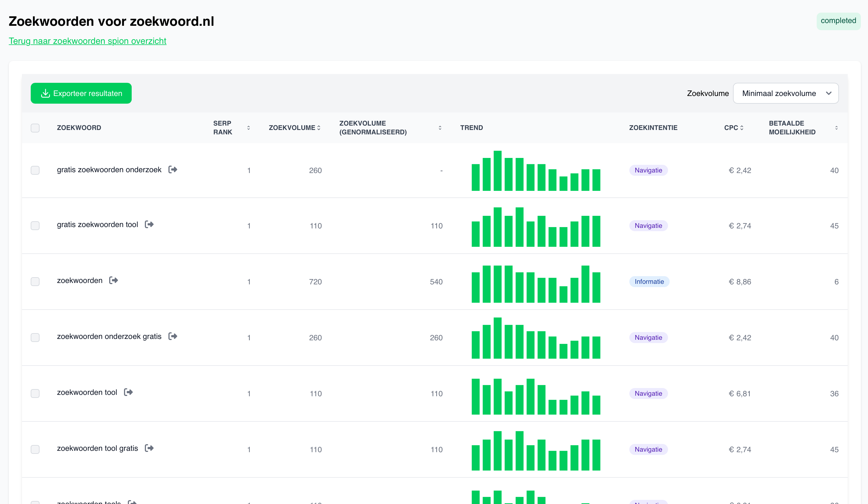Click the external link icon next to zoekwoorden

point(113,280)
